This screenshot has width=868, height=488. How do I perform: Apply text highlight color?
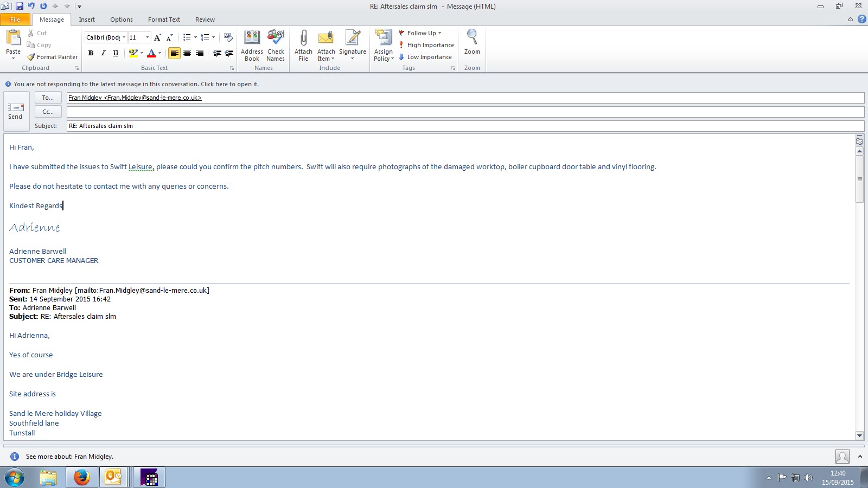pos(133,53)
